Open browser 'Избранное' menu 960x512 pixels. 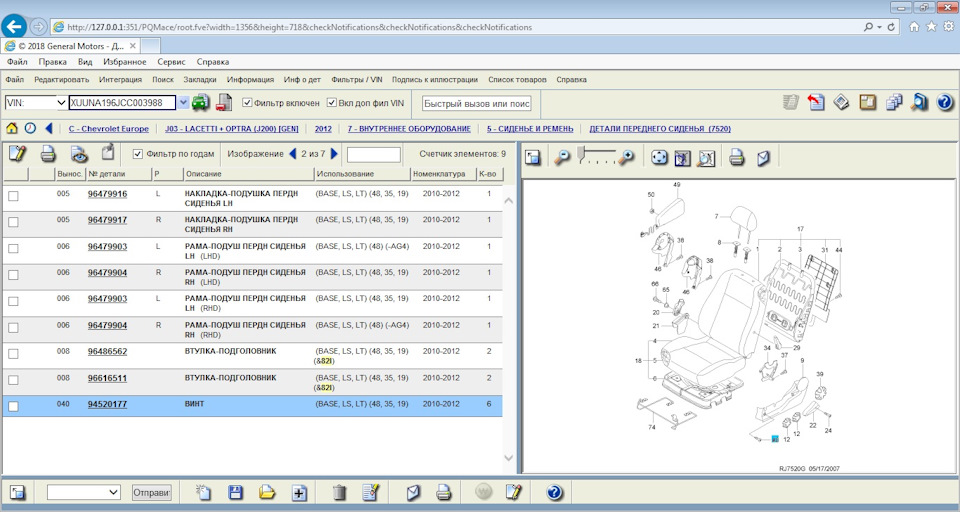click(125, 62)
